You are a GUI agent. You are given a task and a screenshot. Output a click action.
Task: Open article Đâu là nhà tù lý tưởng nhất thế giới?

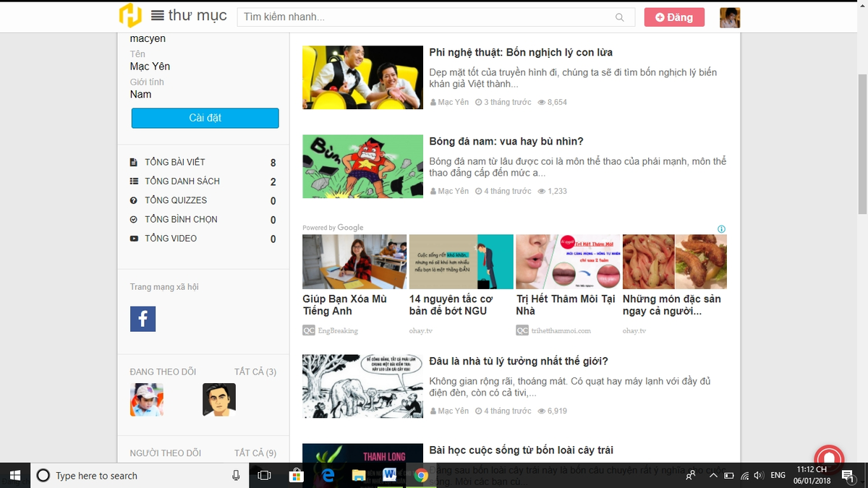[x=519, y=361]
